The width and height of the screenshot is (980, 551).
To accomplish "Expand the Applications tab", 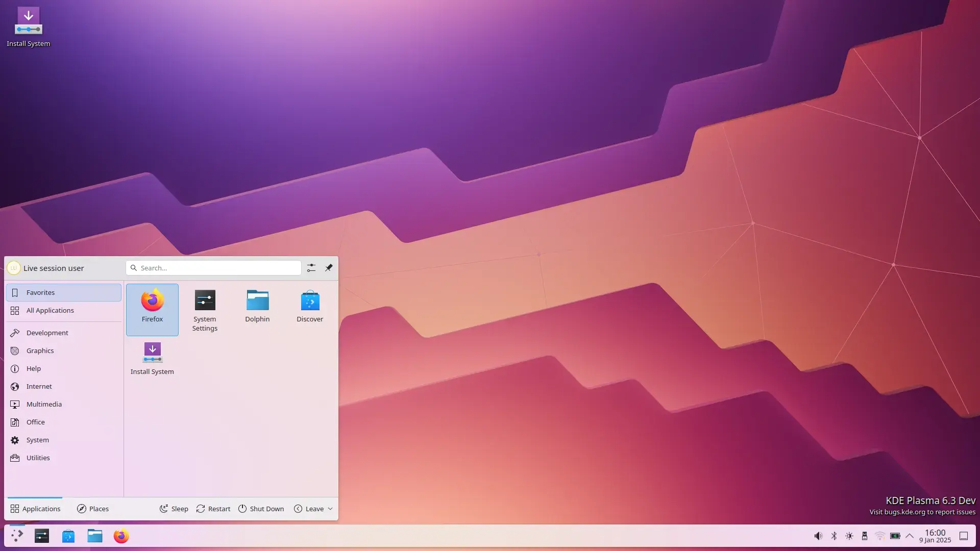I will [x=35, y=508].
